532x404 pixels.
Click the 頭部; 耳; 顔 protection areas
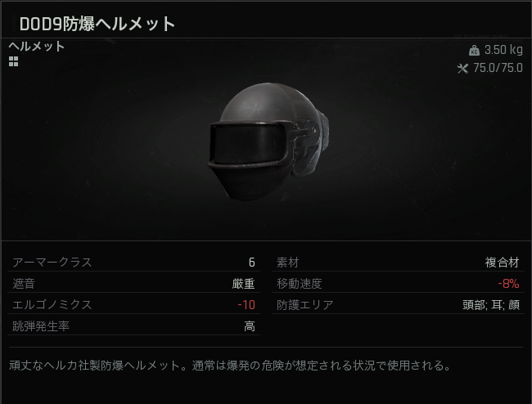pyautogui.click(x=491, y=305)
